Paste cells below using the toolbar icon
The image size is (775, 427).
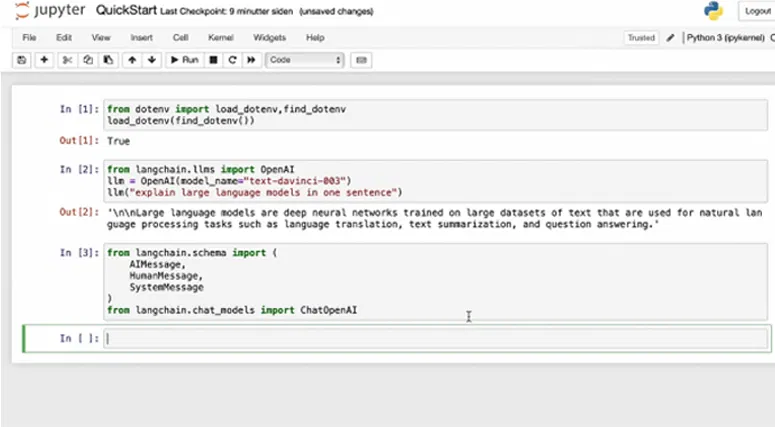[x=108, y=60]
